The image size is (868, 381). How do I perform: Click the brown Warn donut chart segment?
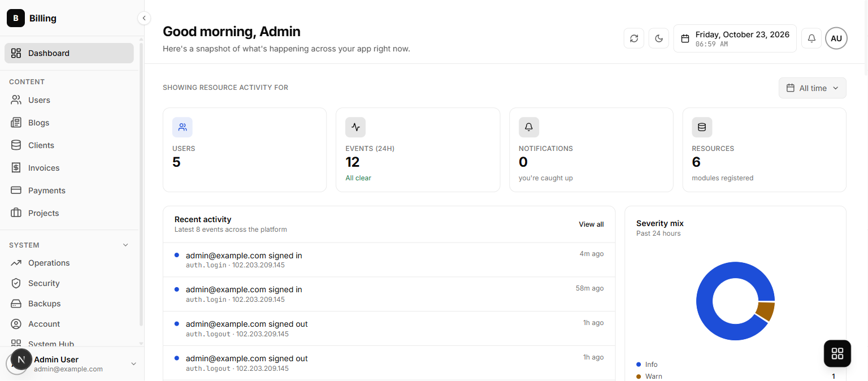(766, 310)
